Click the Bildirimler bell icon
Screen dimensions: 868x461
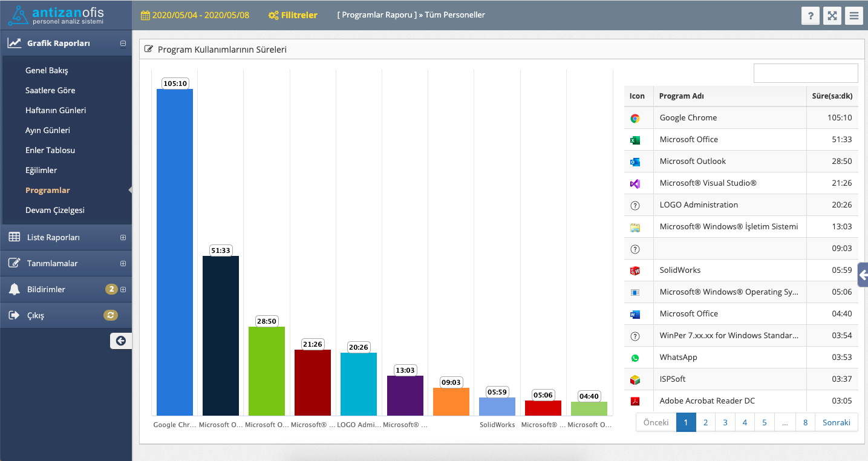pyautogui.click(x=15, y=289)
